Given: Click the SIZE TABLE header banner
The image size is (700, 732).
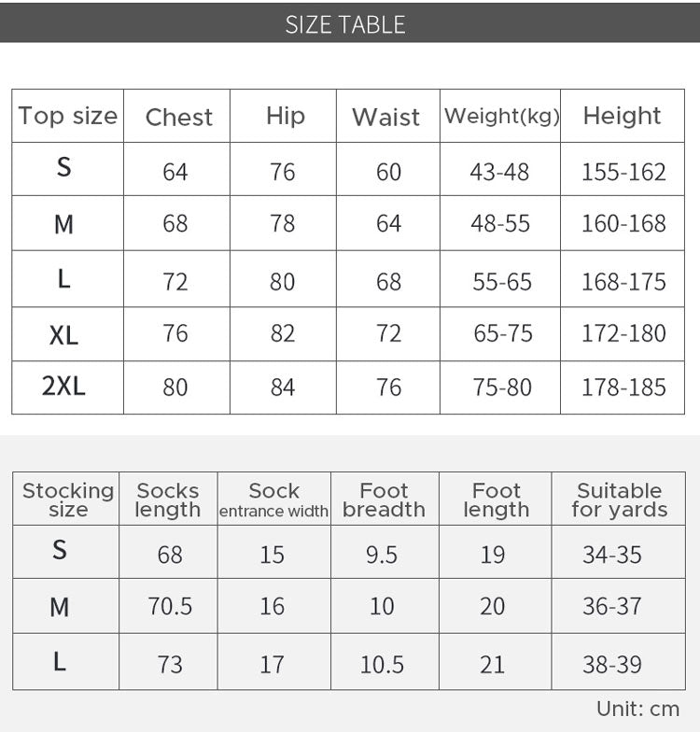Looking at the screenshot, I should click(350, 22).
